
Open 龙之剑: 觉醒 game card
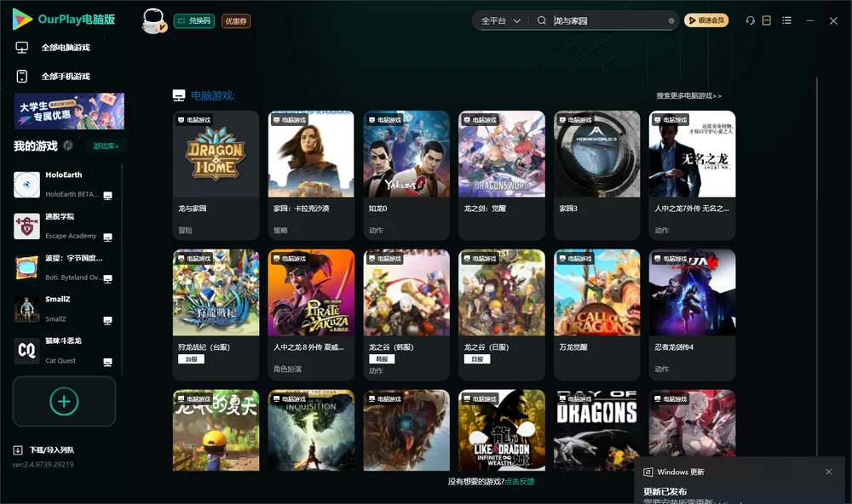tap(502, 175)
